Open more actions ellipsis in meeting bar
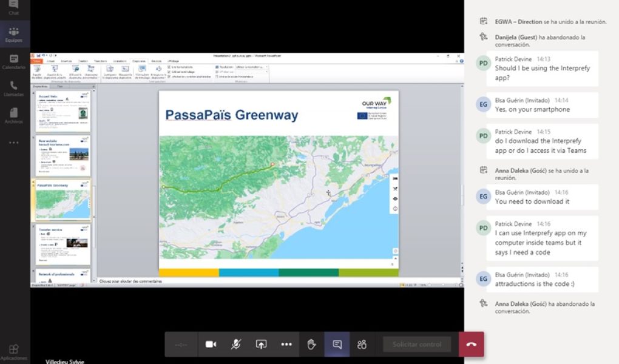Screen dimensions: 619x364 point(286,345)
